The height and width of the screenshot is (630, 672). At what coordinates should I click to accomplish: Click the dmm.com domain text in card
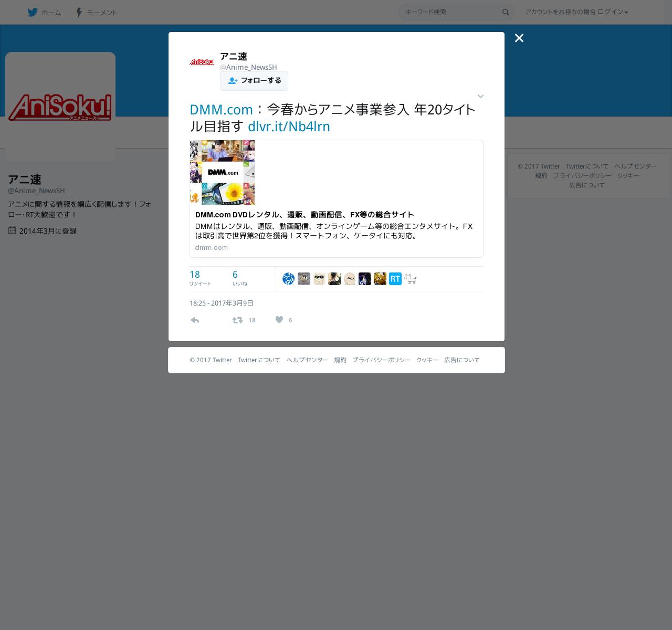[211, 247]
